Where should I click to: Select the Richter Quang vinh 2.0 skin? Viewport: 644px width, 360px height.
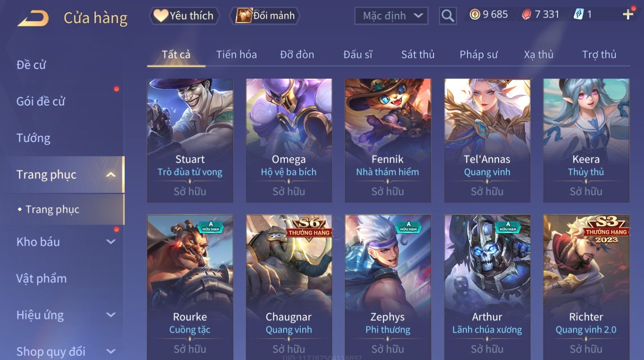click(x=586, y=287)
